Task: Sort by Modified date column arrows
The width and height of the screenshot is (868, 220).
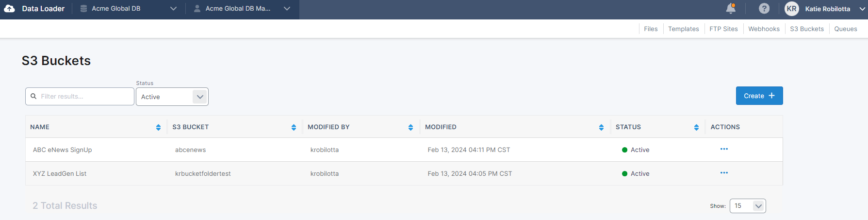Action: click(x=601, y=127)
